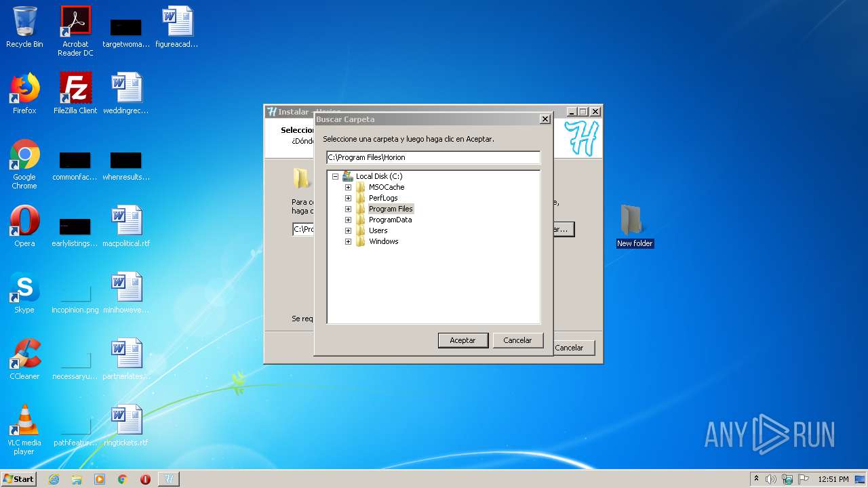Expand the MSOCache folder node
Viewport: 868px width, 488px height.
(348, 187)
